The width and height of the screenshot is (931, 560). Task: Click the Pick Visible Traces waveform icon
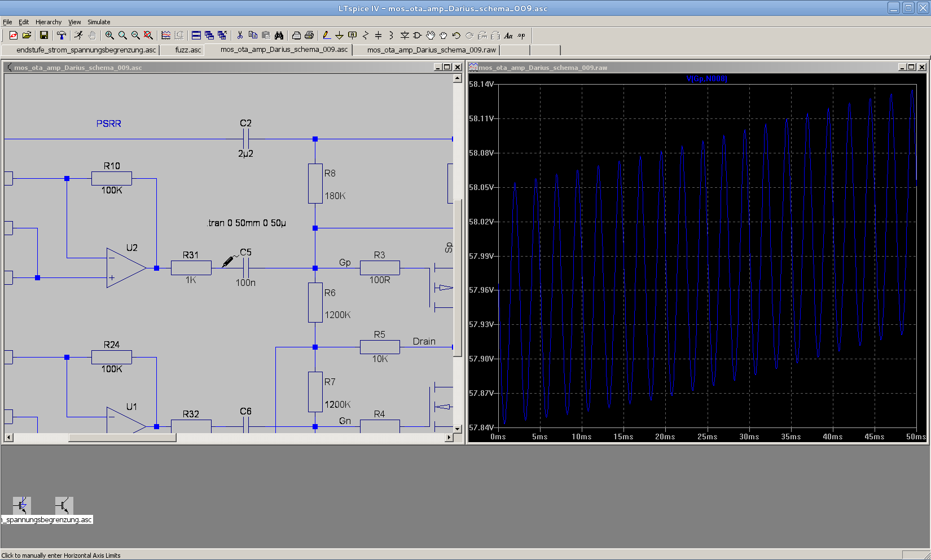(166, 35)
